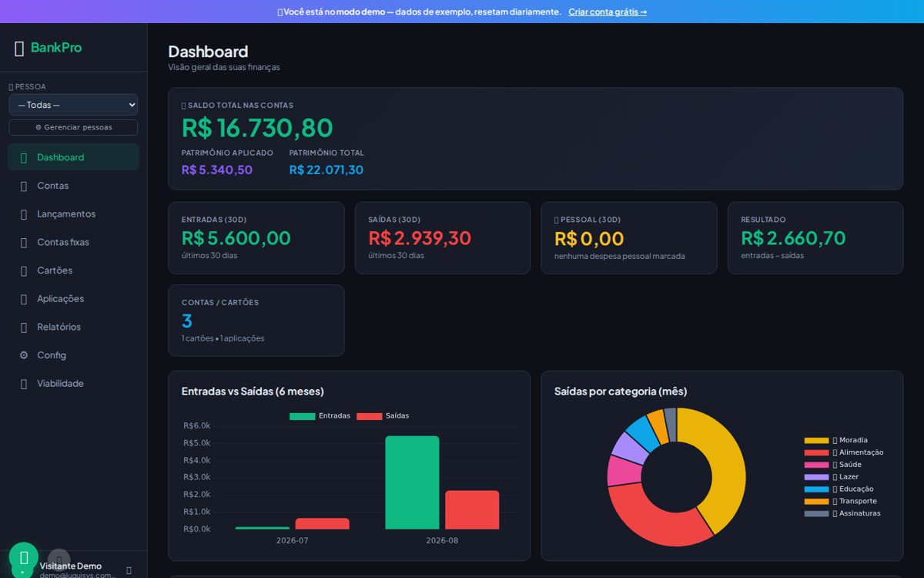This screenshot has width=924, height=578.
Task: Click the 'Entradas vs Saídas (6 meses)' title
Action: (253, 391)
